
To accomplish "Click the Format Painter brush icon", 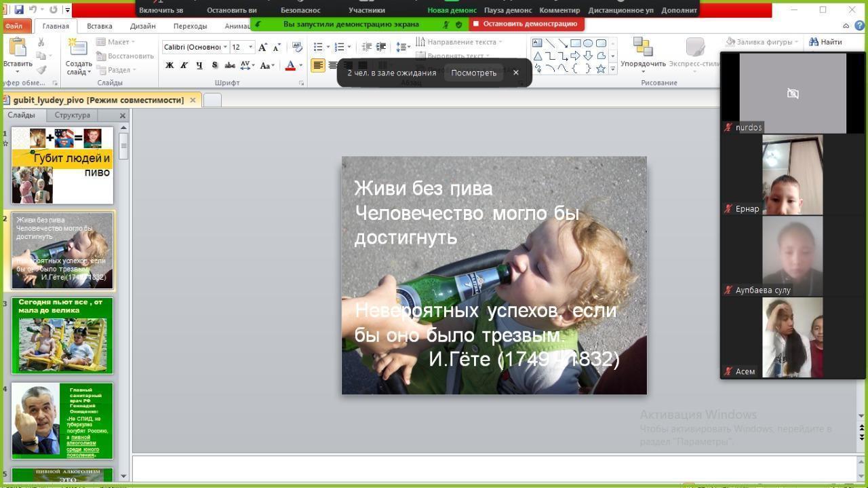I will tap(41, 69).
